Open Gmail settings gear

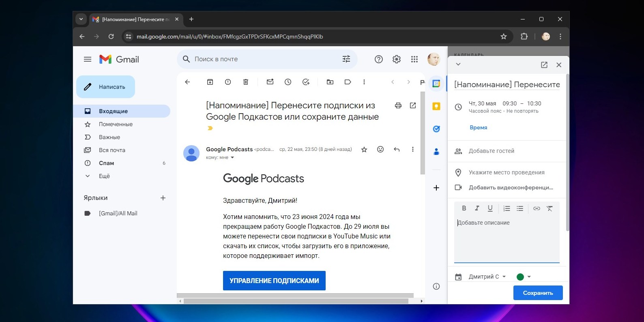(397, 59)
